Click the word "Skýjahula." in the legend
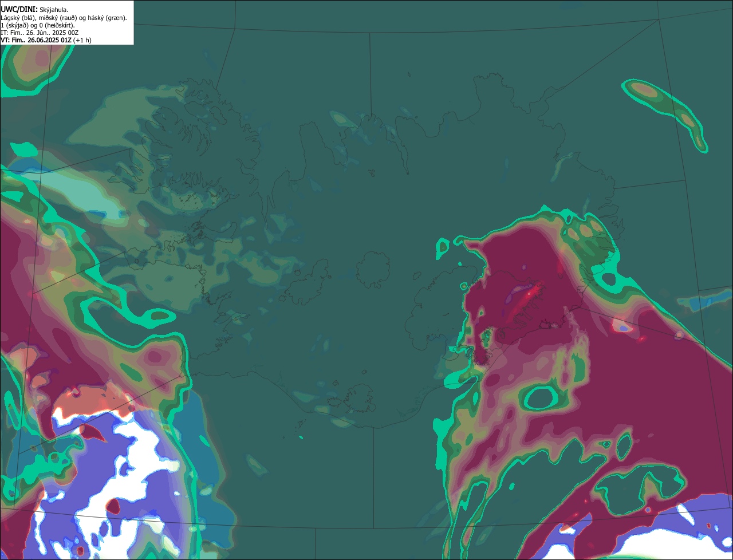Viewport: 733px width, 560px height. pyautogui.click(x=54, y=10)
